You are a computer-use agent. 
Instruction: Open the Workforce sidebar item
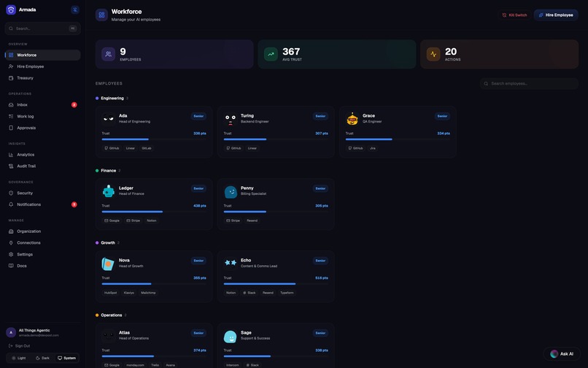click(x=43, y=55)
